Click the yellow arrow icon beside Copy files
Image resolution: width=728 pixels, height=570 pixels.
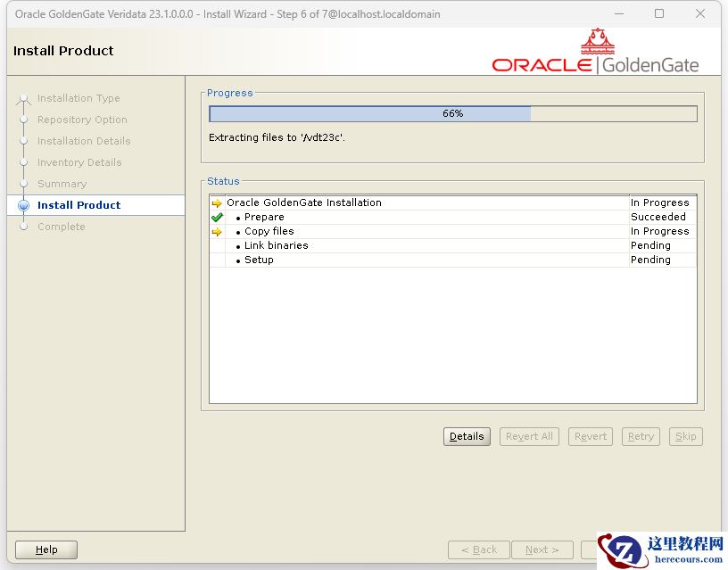point(217,232)
